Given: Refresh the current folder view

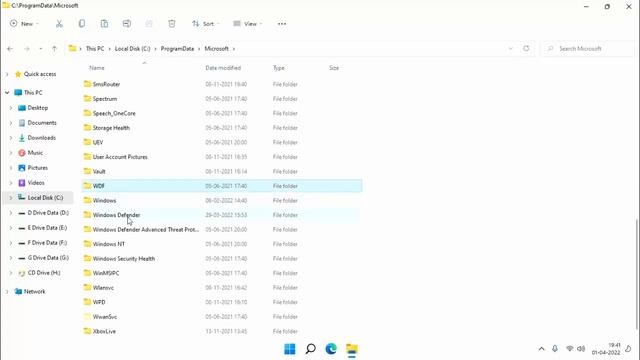Looking at the screenshot, I should tap(526, 48).
